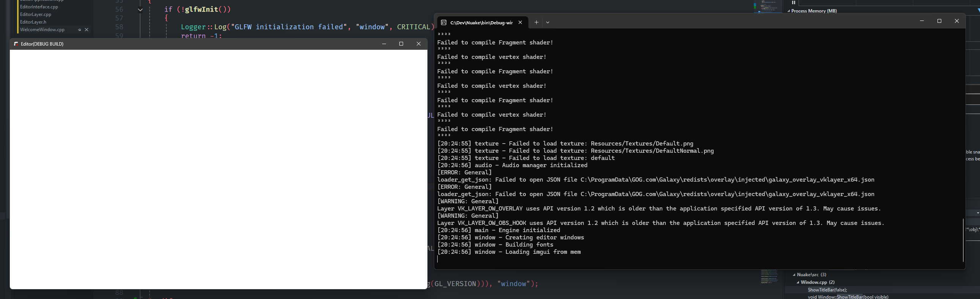Image resolution: width=980 pixels, height=299 pixels.
Task: Minimize the Editor(DEBUG BUILD) window
Action: point(384,44)
